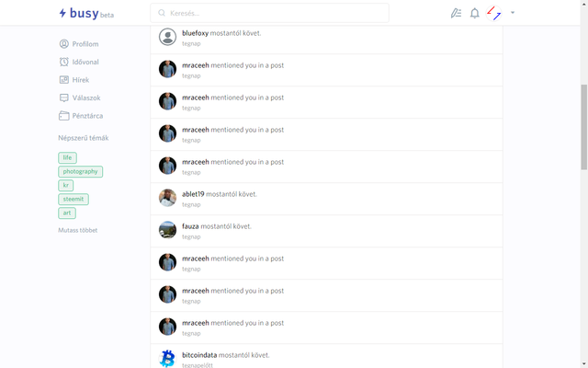Click the Hírek news icon
This screenshot has height=368, width=588.
click(64, 80)
